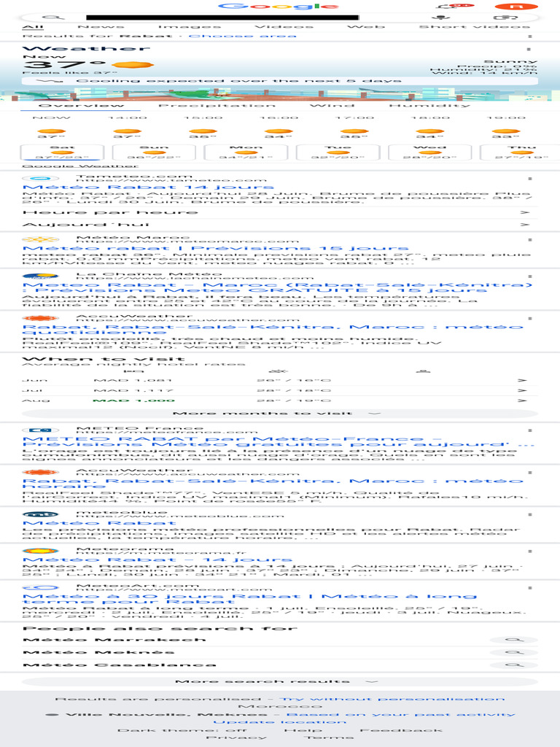Image resolution: width=560 pixels, height=747 pixels.
Task: Click 'Update location' link
Action: 280,722
